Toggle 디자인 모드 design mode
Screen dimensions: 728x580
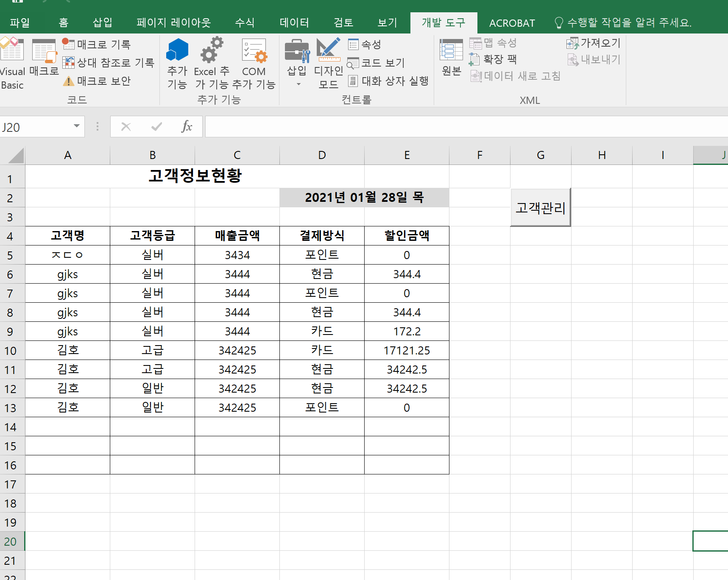click(x=328, y=64)
